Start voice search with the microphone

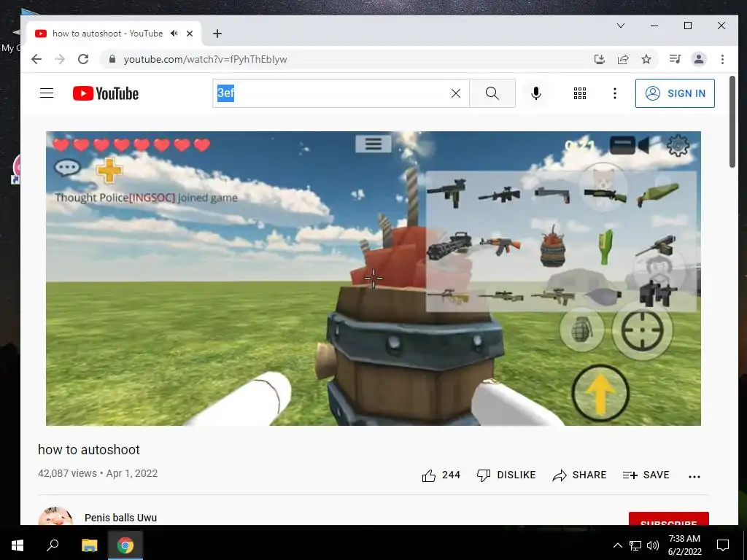pos(536,93)
